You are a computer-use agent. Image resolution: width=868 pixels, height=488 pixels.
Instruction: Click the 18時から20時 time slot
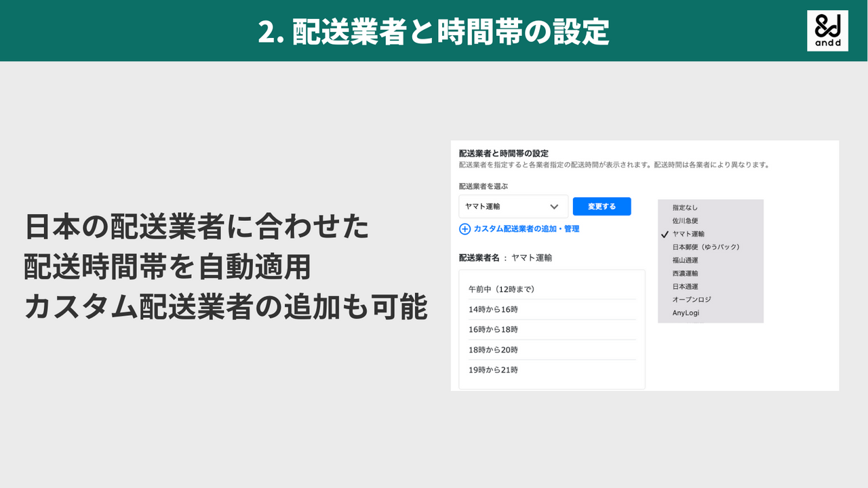click(x=552, y=350)
